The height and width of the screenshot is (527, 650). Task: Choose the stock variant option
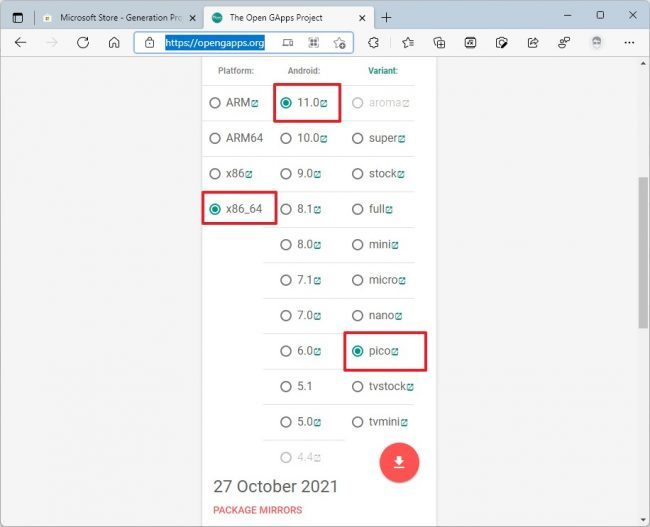[357, 174]
